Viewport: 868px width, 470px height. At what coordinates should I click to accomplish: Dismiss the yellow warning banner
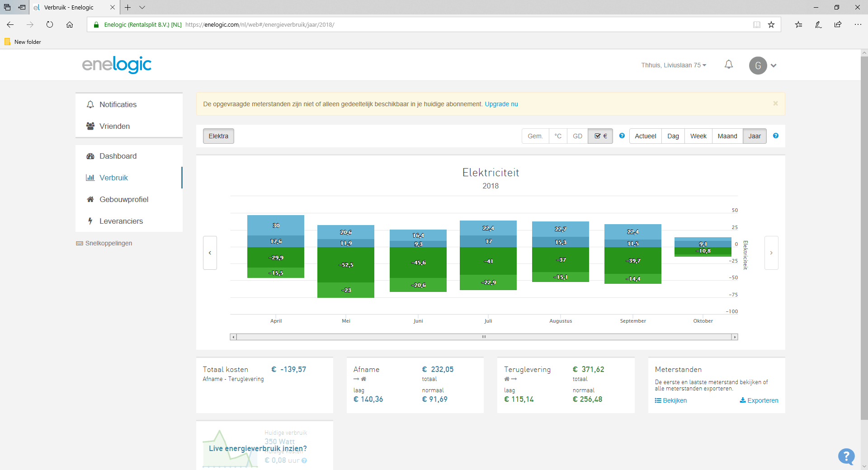click(775, 103)
